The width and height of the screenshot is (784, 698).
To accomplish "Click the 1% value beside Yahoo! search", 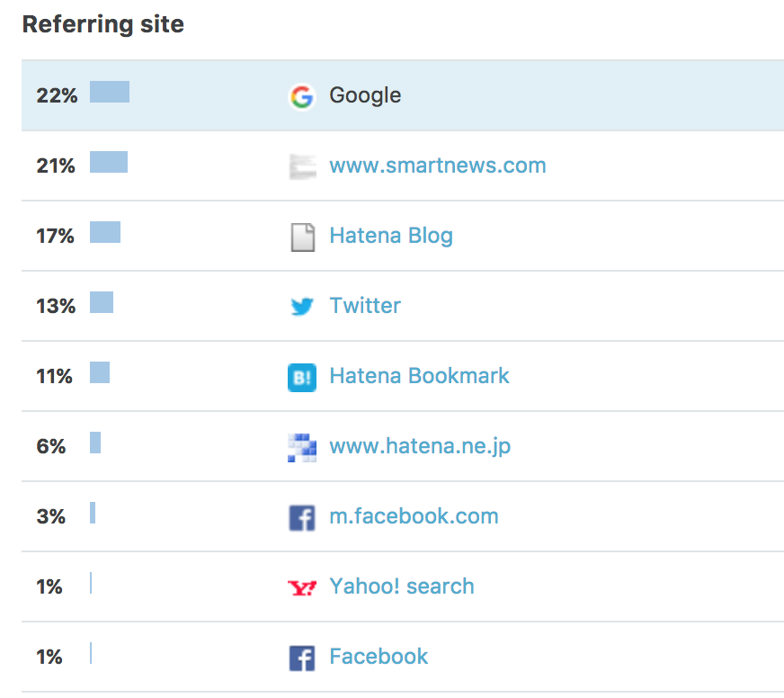I will click(49, 586).
